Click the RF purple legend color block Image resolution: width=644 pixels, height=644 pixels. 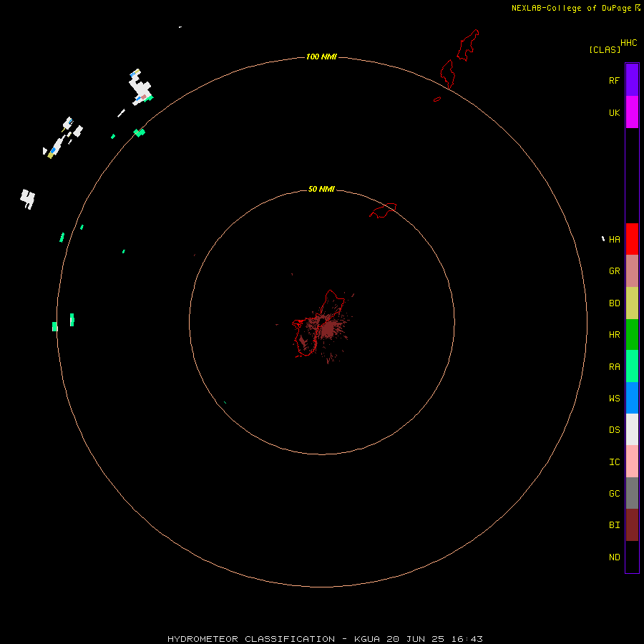[x=632, y=80]
